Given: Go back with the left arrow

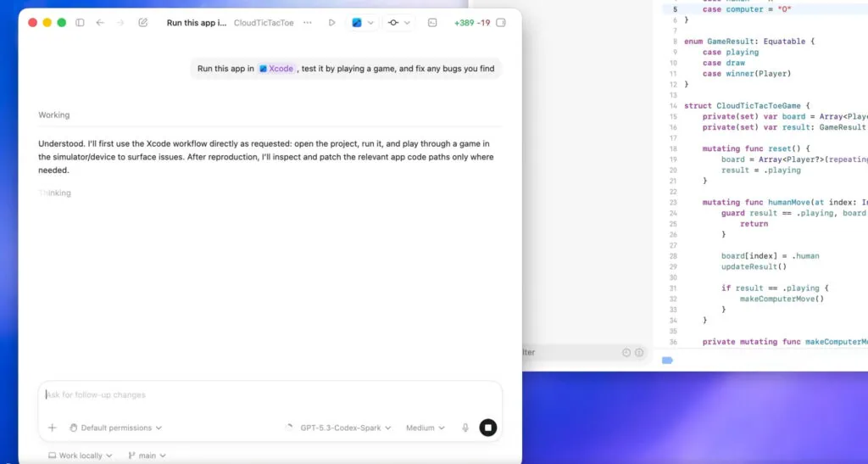Looking at the screenshot, I should pos(100,23).
